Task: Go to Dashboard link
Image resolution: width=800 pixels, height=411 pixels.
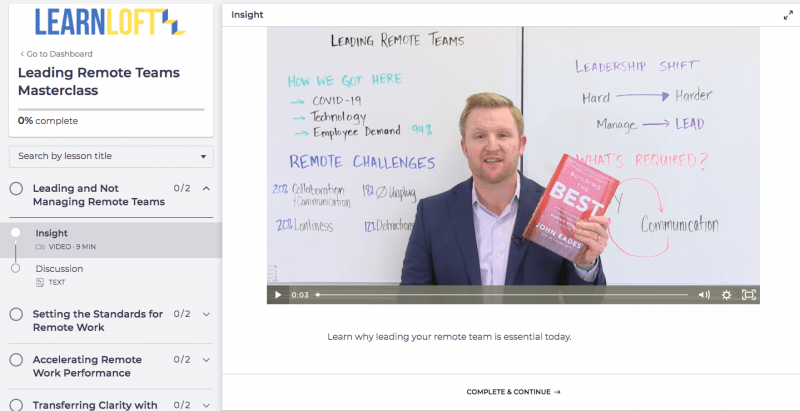Action: click(x=56, y=54)
